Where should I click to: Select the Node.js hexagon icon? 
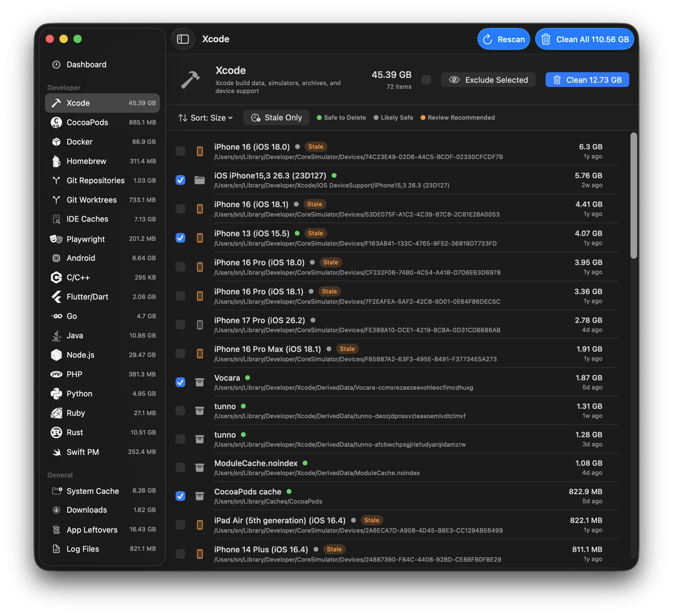(56, 355)
